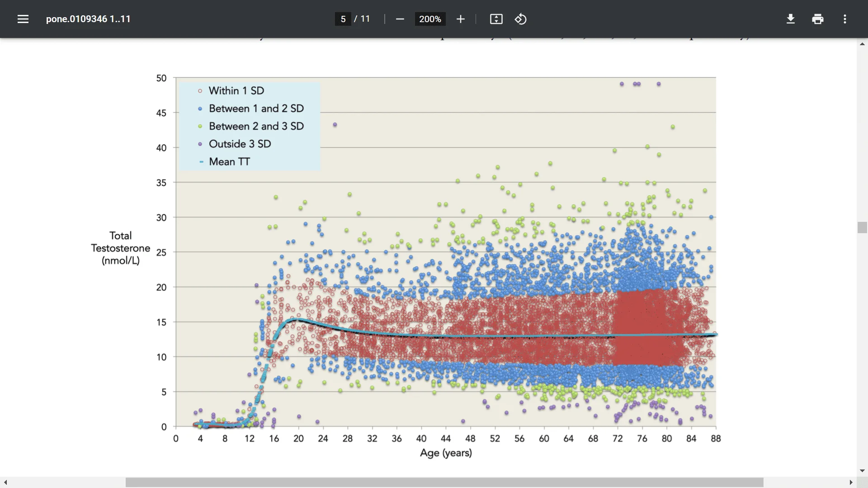The image size is (868, 488).
Task: Toggle fit to page view
Action: 496,19
